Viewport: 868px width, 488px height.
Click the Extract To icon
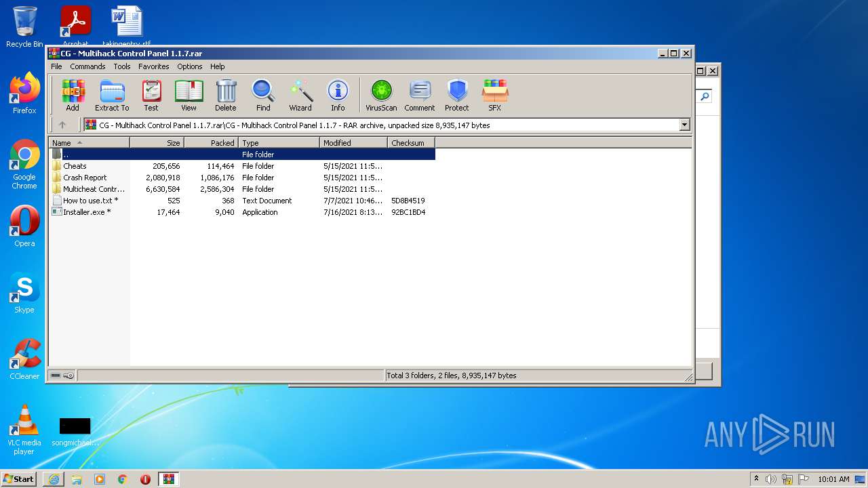coord(112,96)
